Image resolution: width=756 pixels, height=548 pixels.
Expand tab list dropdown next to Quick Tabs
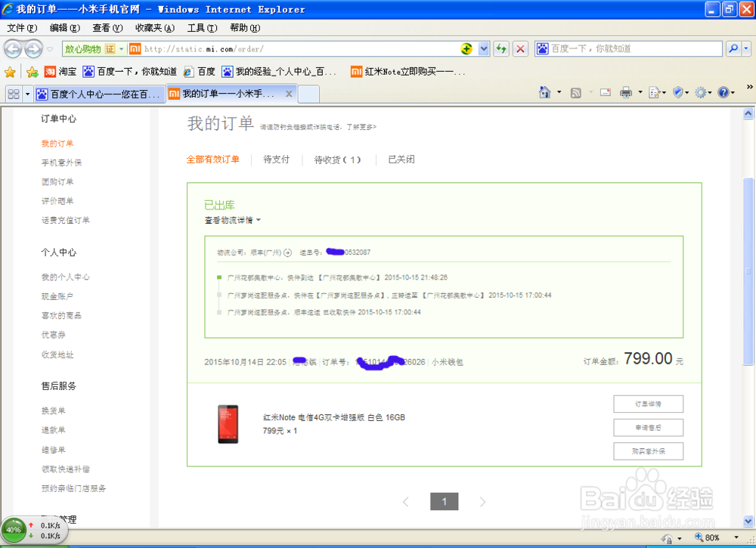tap(27, 94)
